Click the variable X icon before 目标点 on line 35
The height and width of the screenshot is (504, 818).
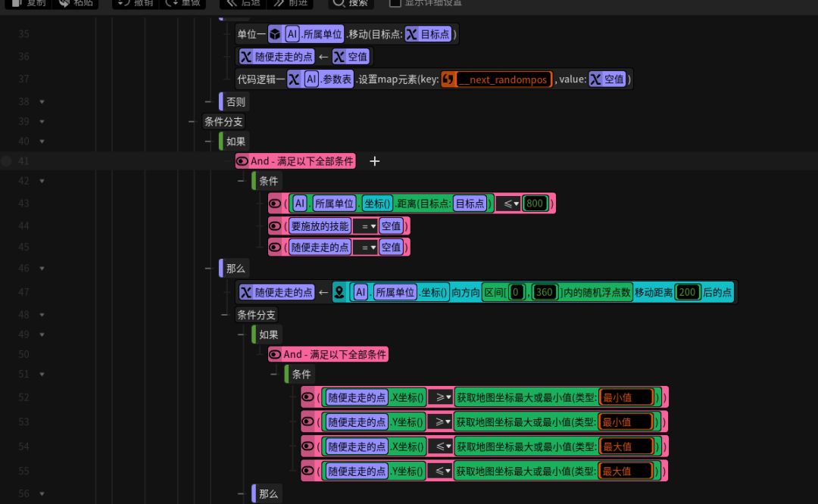(411, 34)
